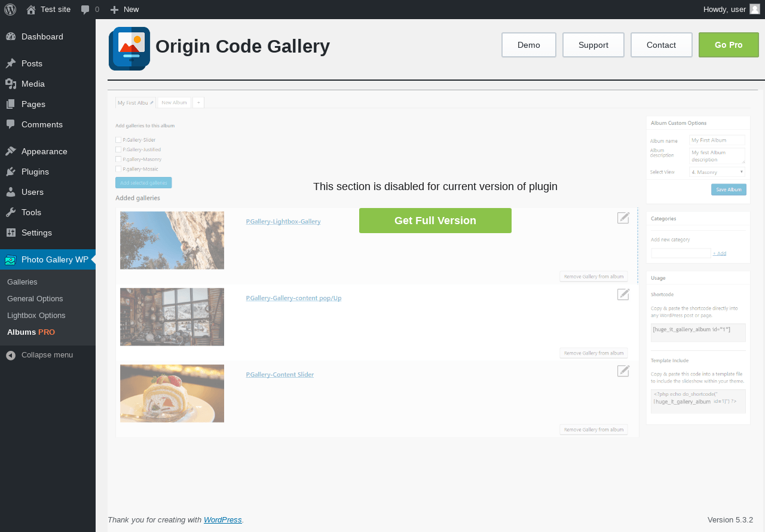Open Galleries submenu item
This screenshot has width=765, height=532.
click(x=22, y=282)
